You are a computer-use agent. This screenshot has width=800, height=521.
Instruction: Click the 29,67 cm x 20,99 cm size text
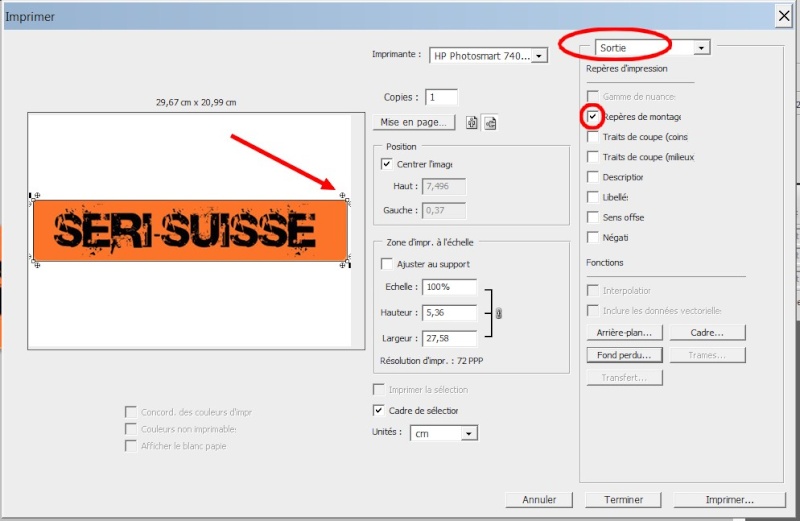(x=196, y=103)
